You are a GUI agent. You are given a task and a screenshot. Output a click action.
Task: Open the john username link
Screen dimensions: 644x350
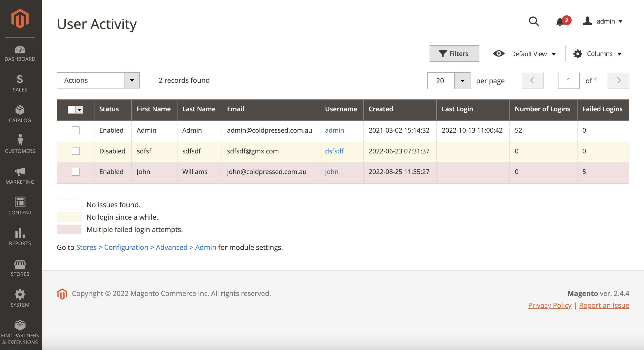tap(331, 172)
